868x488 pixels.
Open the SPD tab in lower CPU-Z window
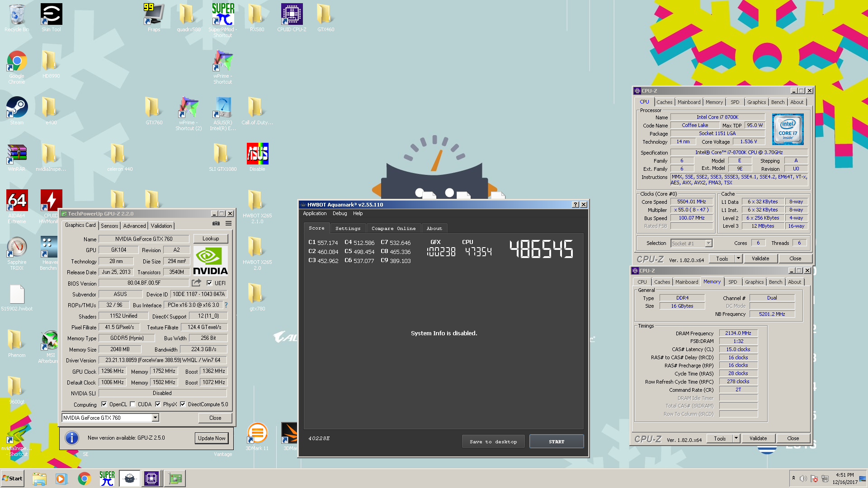[733, 282]
